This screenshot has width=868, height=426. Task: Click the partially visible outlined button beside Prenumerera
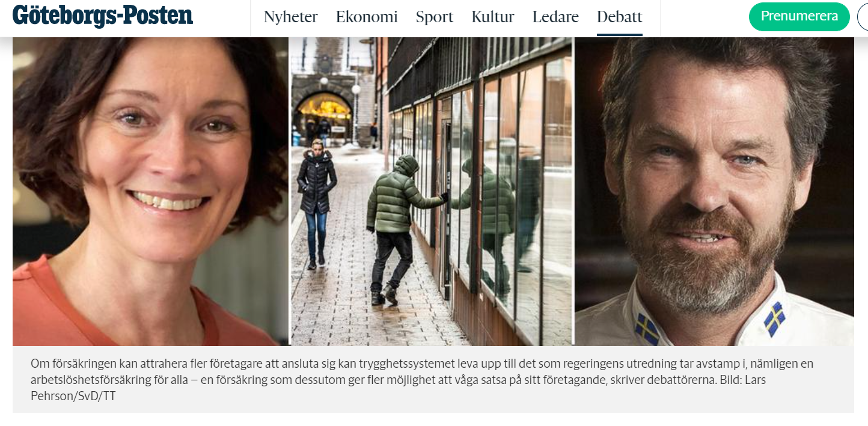pos(863,17)
